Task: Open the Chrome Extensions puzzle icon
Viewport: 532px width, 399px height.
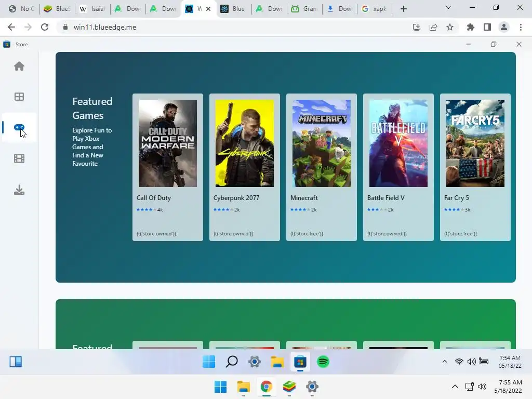Action: click(471, 27)
